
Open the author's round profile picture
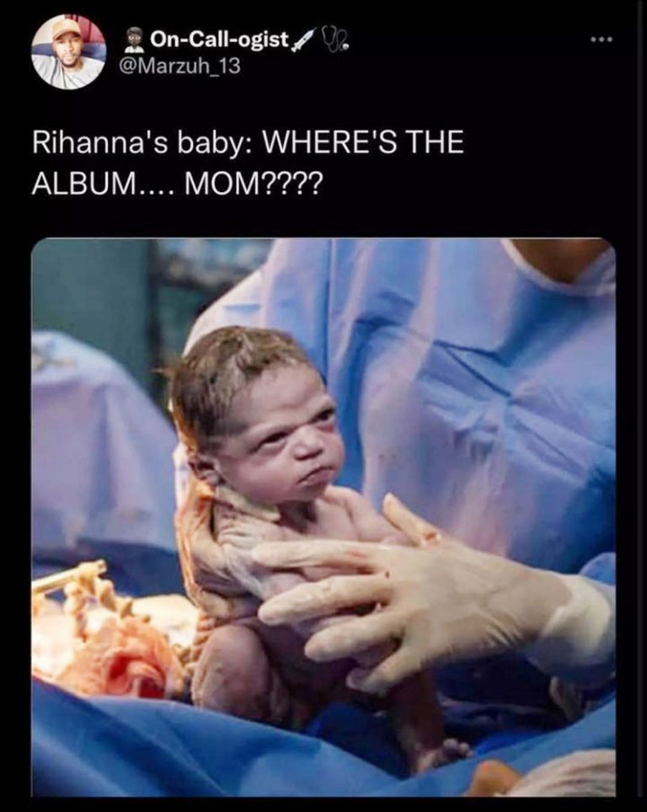click(69, 51)
